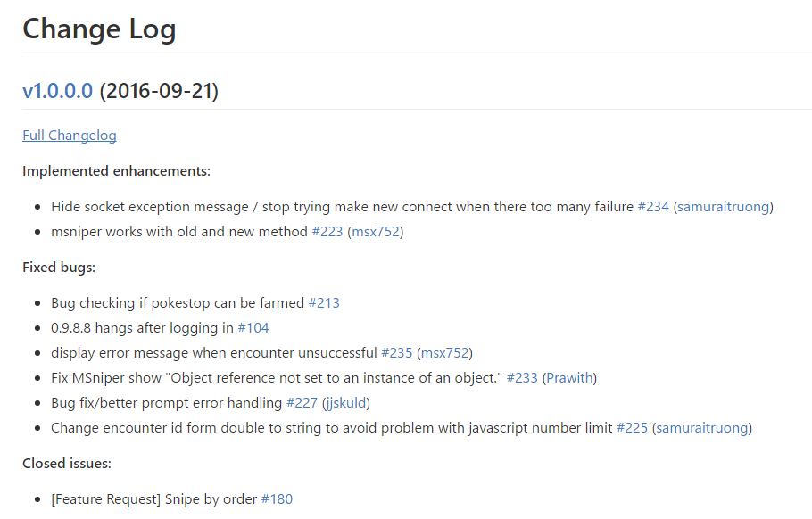Visit samuraitruong profile after #225

coord(702,428)
